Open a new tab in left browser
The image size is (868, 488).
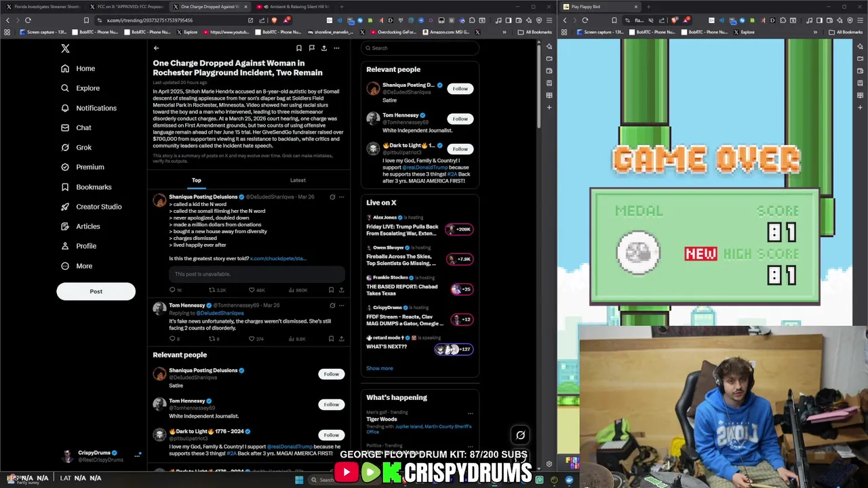[x=342, y=7]
